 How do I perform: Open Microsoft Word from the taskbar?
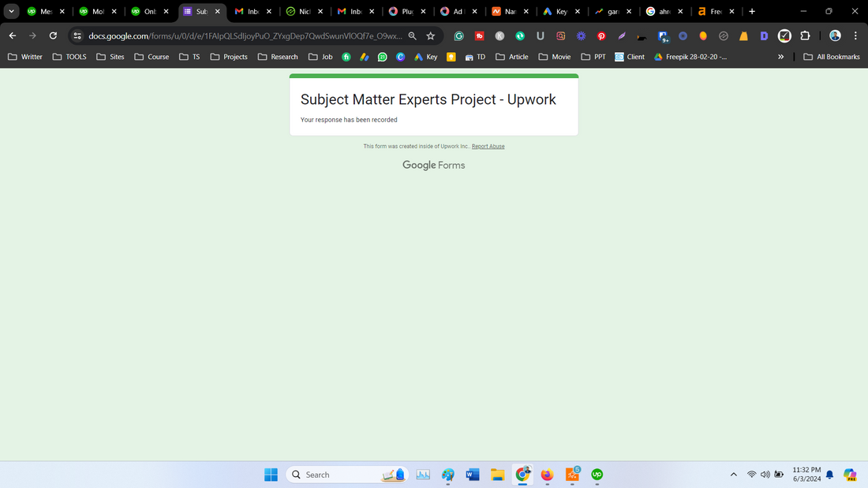472,475
